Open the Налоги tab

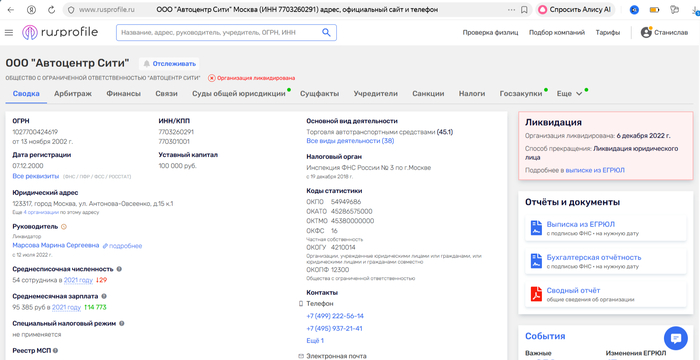click(x=472, y=93)
